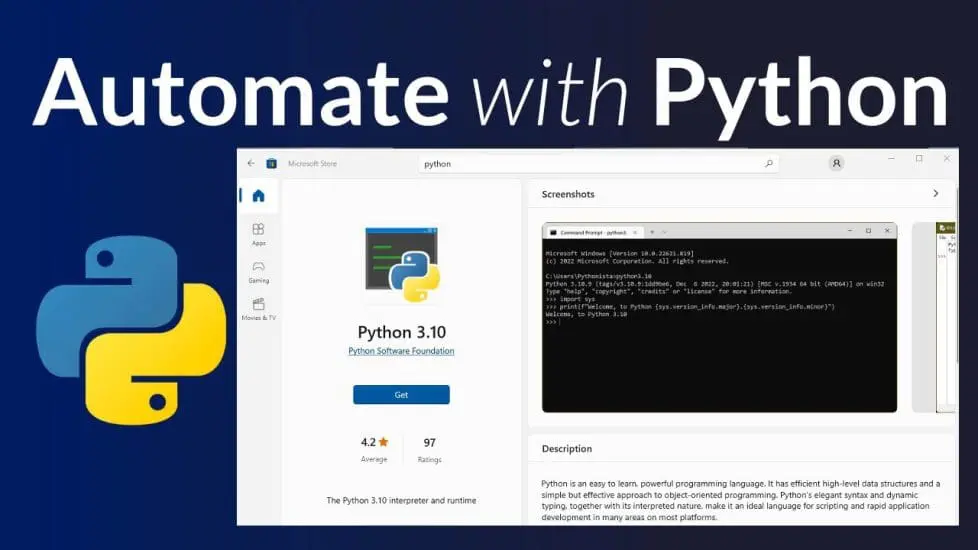This screenshot has width=978, height=550.
Task: Click the search magnifier icon
Action: [x=768, y=163]
